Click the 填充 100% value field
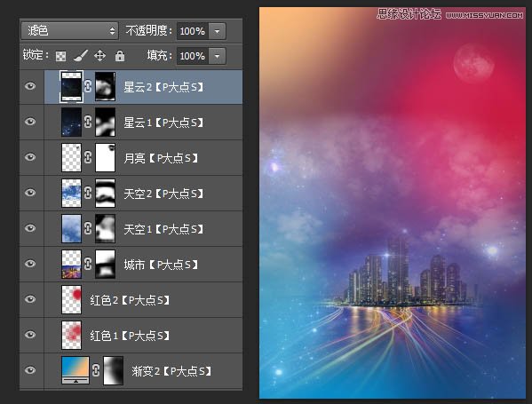The width and height of the screenshot is (532, 404). pos(193,56)
